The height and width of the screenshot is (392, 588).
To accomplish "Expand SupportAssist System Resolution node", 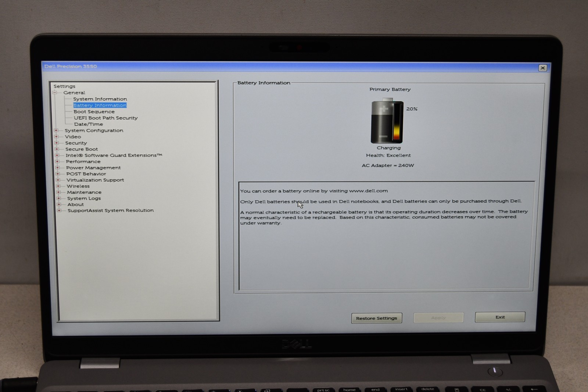I will 59,211.
